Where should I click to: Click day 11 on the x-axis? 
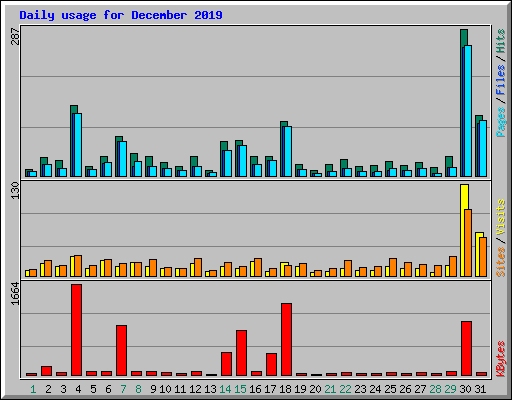tap(180, 389)
